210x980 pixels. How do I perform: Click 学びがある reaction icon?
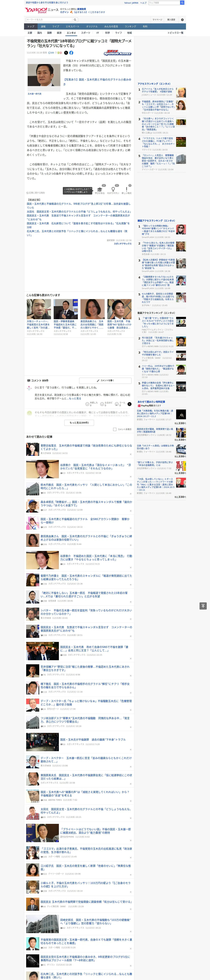[x=100, y=189]
